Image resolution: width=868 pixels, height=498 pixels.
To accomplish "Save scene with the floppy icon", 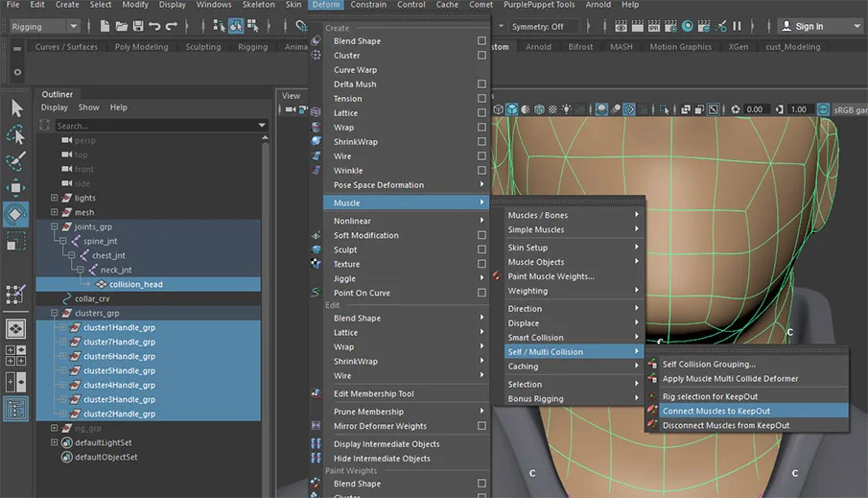I will click(x=138, y=26).
